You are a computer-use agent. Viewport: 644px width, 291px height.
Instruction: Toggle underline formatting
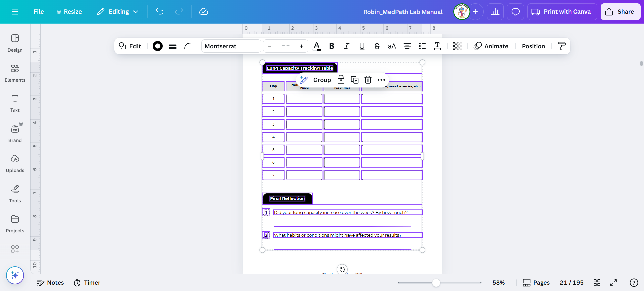coord(362,46)
